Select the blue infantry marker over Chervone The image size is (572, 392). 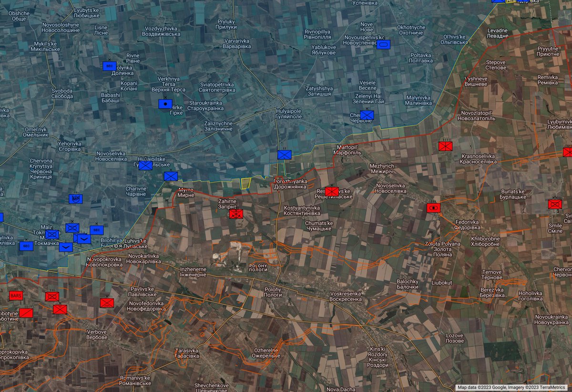367,115
